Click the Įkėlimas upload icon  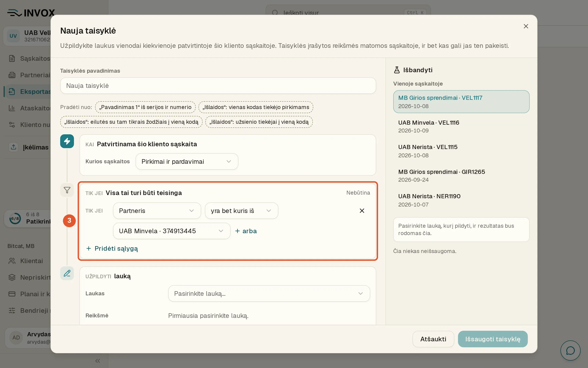click(x=14, y=147)
